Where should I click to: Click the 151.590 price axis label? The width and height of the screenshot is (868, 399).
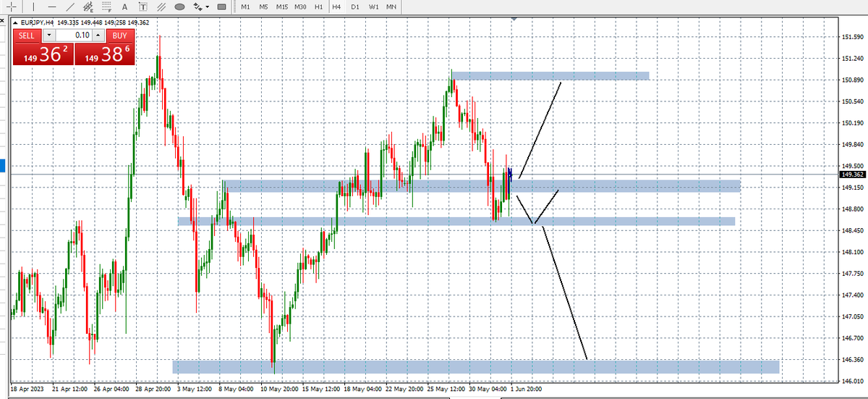click(x=853, y=37)
